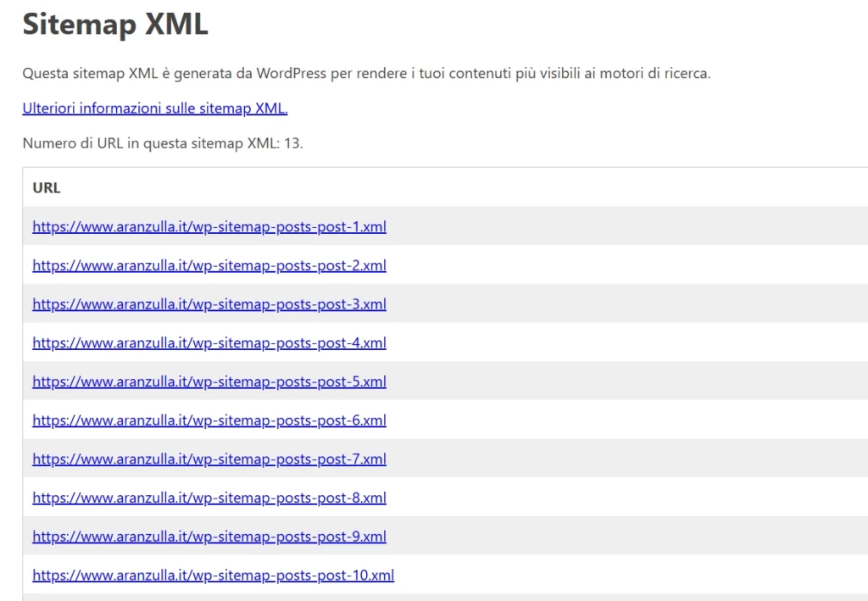Open wp-sitemap-posts-post-10.xml link

pyautogui.click(x=213, y=575)
